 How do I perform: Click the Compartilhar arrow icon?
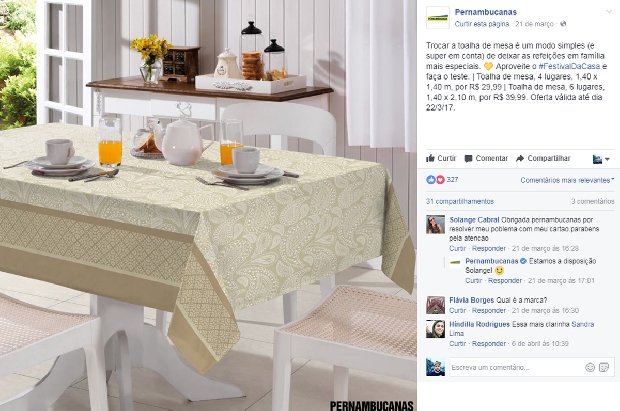(x=520, y=158)
